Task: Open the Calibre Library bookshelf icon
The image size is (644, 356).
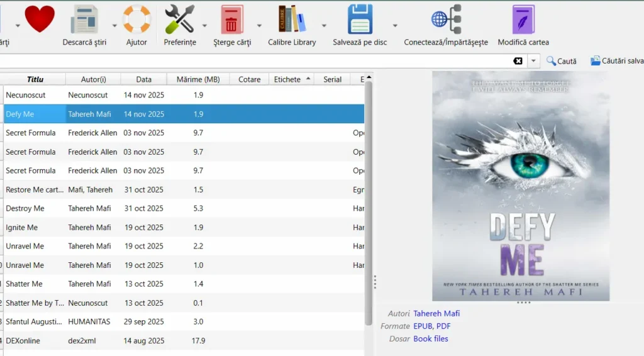Action: pos(292,20)
